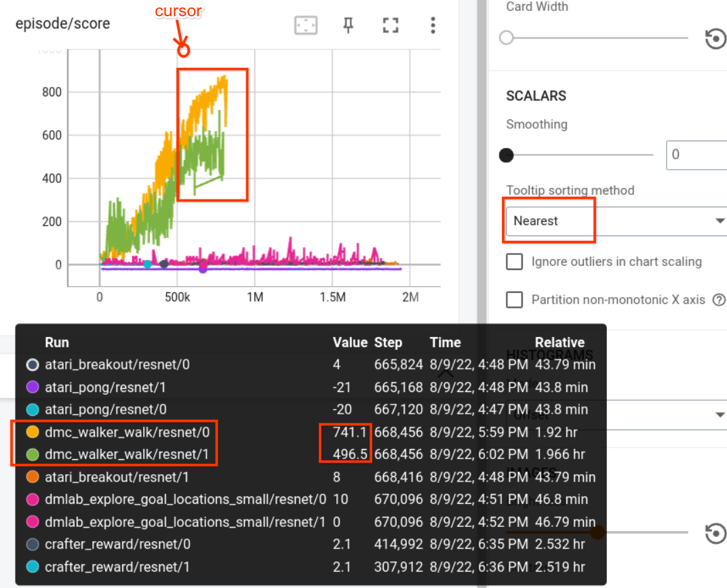Reset the Card Width slider to default

tap(715, 39)
